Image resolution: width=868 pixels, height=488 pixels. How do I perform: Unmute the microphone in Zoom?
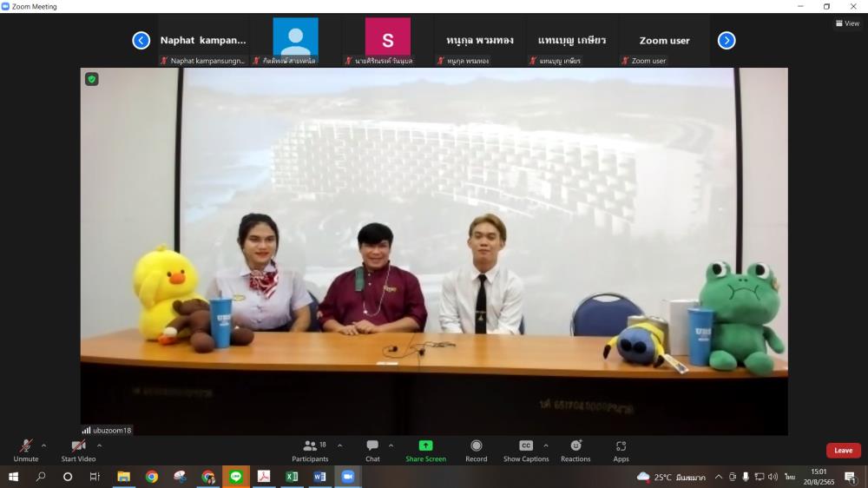pyautogui.click(x=25, y=451)
